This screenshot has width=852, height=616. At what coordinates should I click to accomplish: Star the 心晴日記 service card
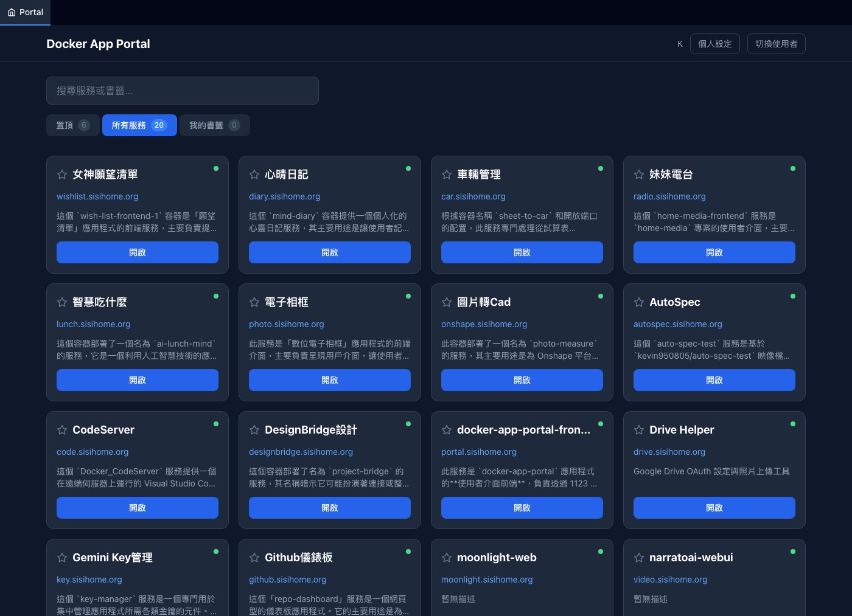tap(254, 175)
